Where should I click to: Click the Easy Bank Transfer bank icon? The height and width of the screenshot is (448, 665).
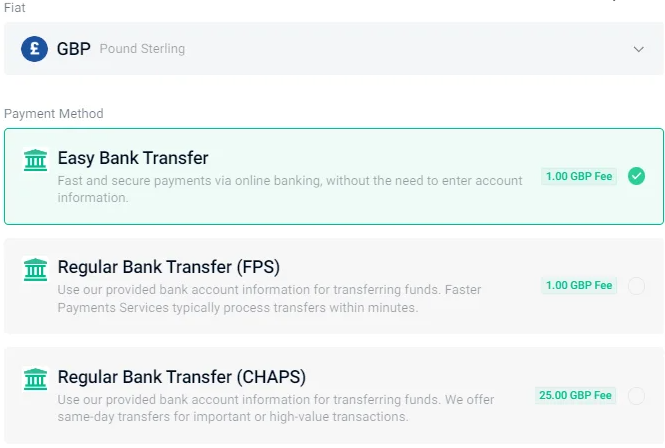click(35, 160)
